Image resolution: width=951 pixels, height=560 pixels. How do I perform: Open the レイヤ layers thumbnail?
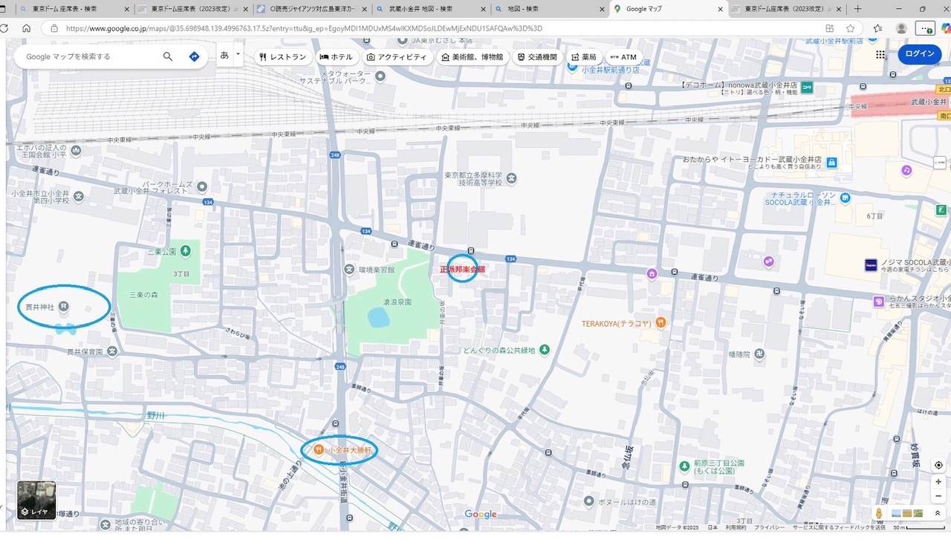36,500
